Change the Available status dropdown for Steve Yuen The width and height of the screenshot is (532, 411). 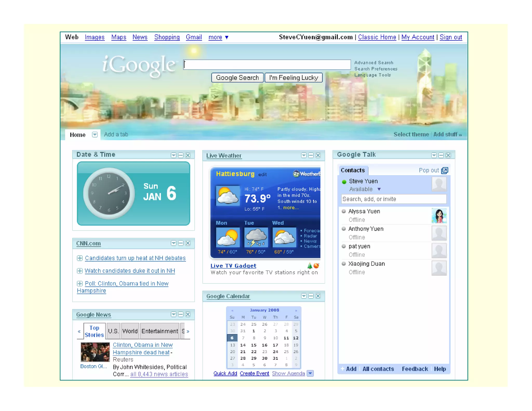(x=379, y=189)
